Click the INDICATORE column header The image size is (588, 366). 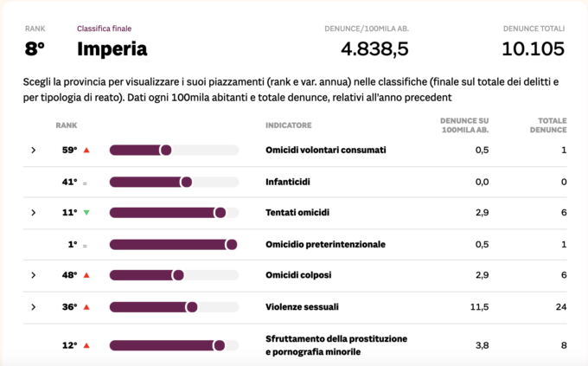289,125
